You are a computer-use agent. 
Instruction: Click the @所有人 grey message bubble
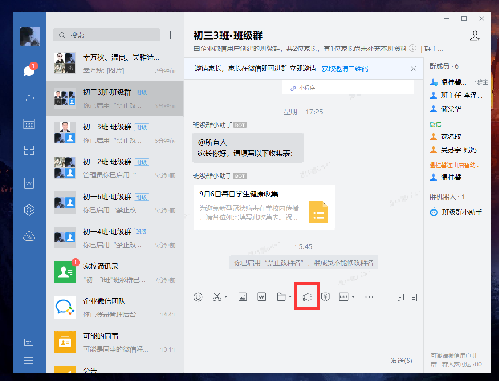[x=248, y=148]
